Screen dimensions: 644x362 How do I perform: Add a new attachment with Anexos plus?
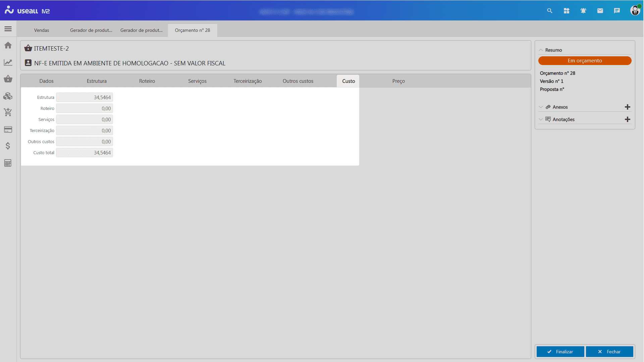(x=627, y=107)
